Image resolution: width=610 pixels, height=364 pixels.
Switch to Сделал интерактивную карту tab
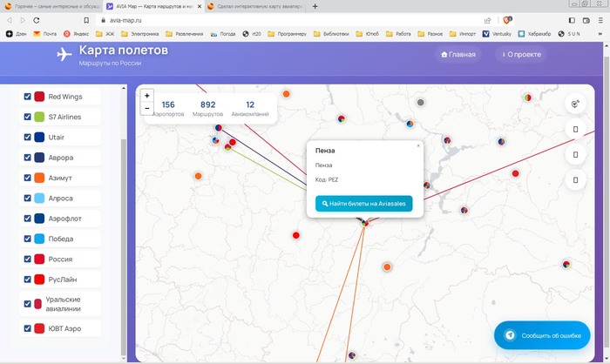[256, 6]
